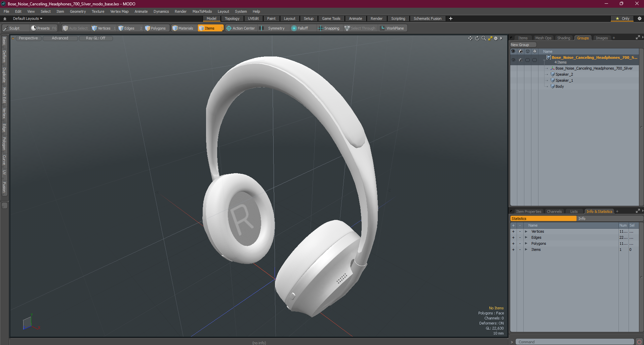Viewport: 644px width, 345px height.
Task: Switch to the UVEdit layout tab
Action: (253, 18)
